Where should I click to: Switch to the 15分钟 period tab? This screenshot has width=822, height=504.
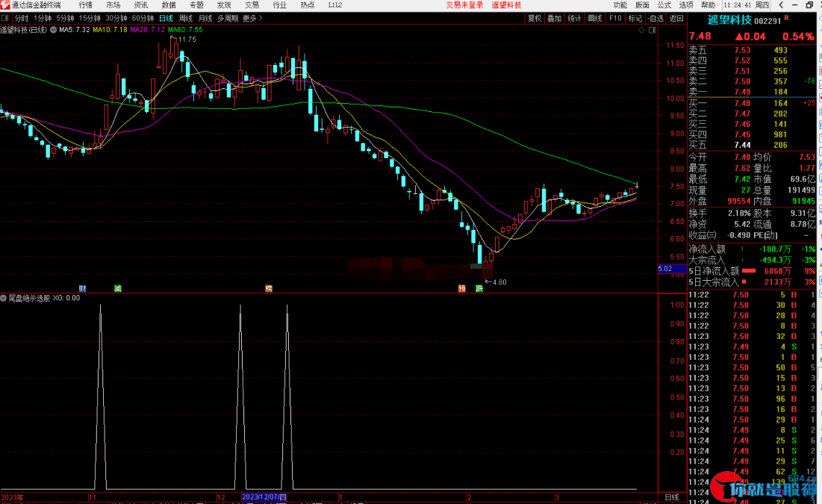(x=90, y=19)
